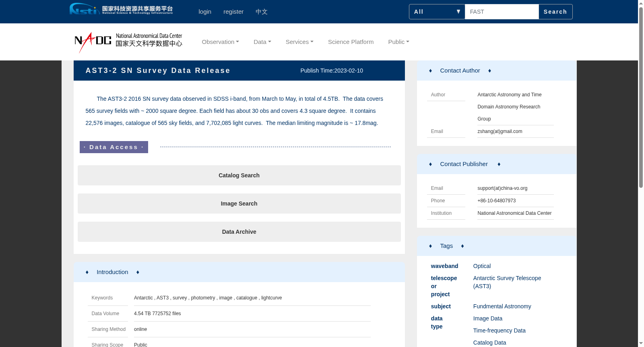The height and width of the screenshot is (347, 644).
Task: Click the NSTI platform logo
Action: pos(121,9)
